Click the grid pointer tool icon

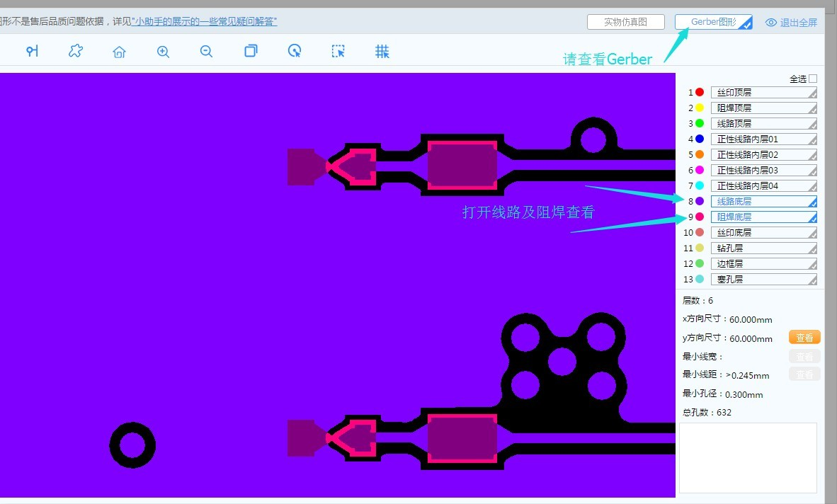382,51
